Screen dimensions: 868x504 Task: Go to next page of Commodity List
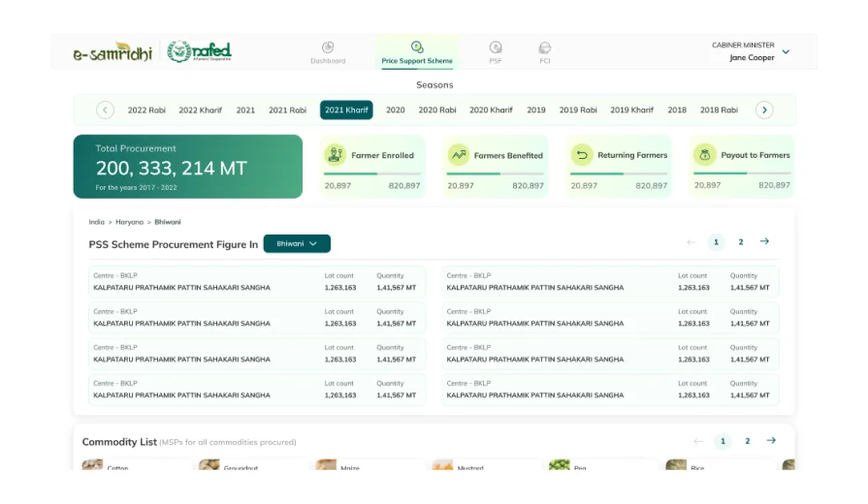pyautogui.click(x=771, y=441)
